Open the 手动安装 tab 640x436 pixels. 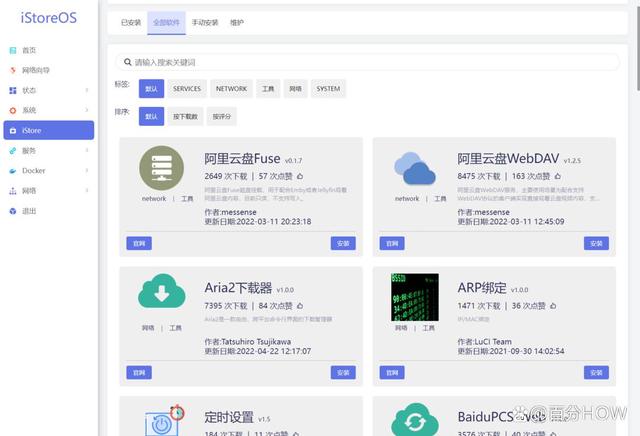click(x=205, y=23)
